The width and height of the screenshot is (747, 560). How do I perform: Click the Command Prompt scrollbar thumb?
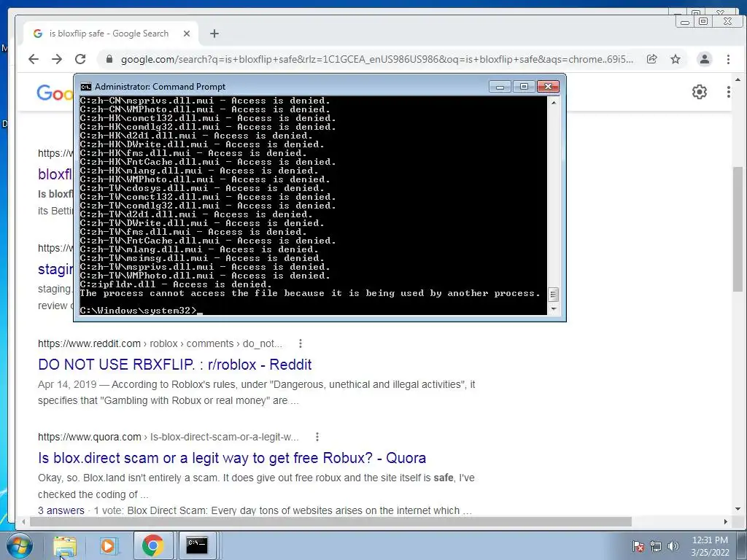point(553,295)
